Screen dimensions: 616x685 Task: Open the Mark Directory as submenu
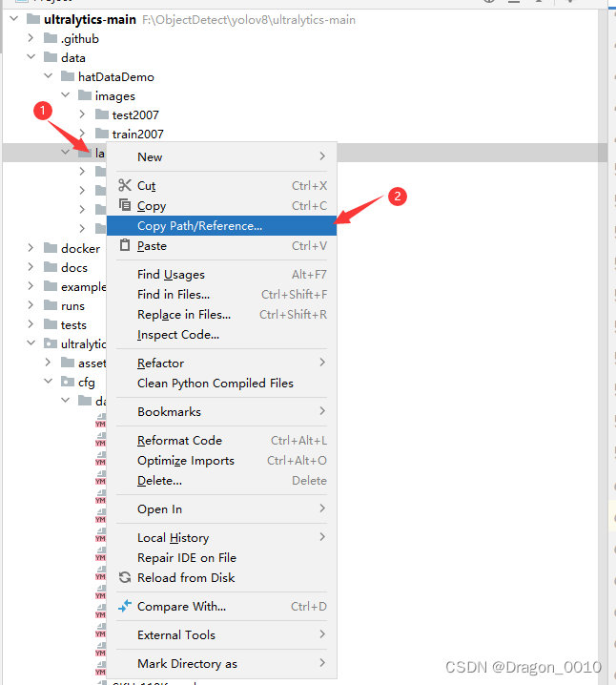pyautogui.click(x=222, y=664)
